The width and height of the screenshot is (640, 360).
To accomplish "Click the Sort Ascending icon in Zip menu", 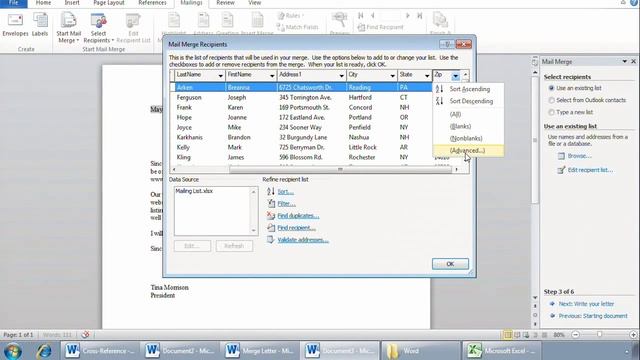I will coord(439,89).
